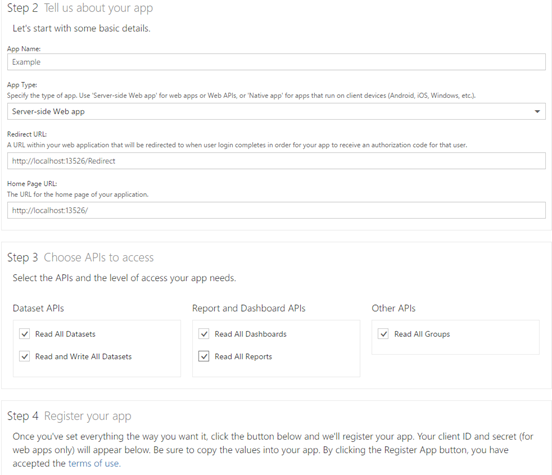Click the Read All Datasets label text

(x=65, y=334)
